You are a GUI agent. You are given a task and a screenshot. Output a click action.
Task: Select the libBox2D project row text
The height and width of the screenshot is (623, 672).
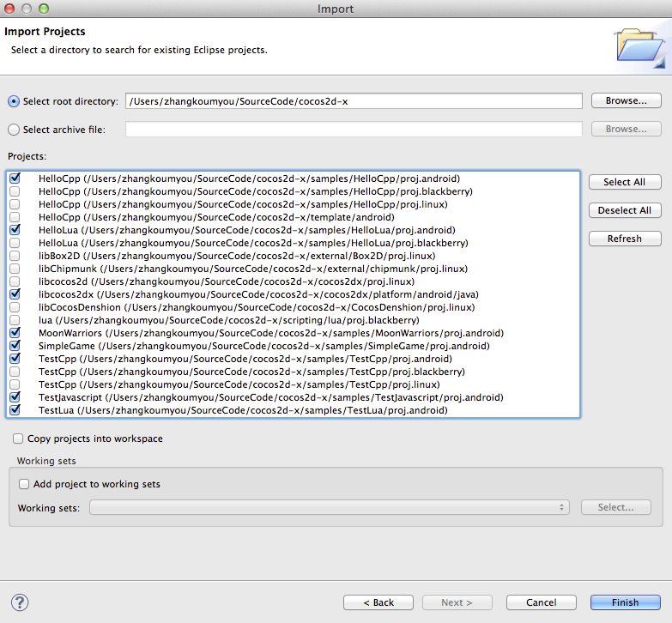coord(237,256)
